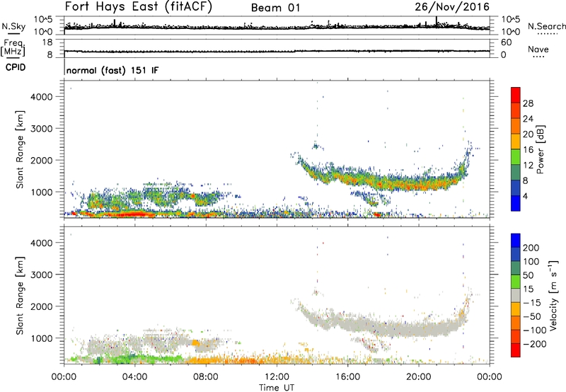Click '2000' range tick of velocity panel
This screenshot has width=566, height=392.
42,306
